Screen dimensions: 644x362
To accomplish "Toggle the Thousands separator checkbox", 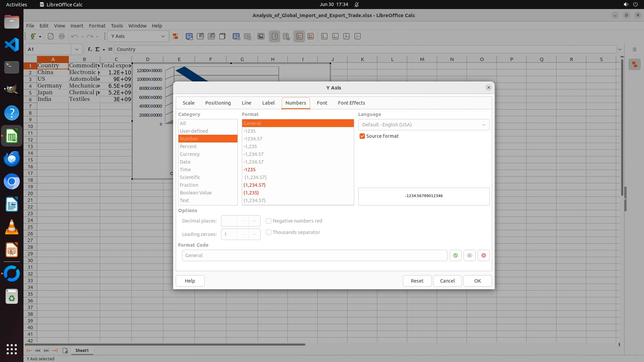I will pyautogui.click(x=269, y=232).
